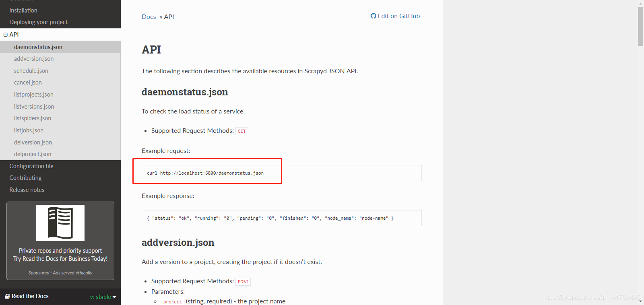Screen dimensions: 644x305
Task: Open the Installation sidebar page
Action: (x=23, y=10)
